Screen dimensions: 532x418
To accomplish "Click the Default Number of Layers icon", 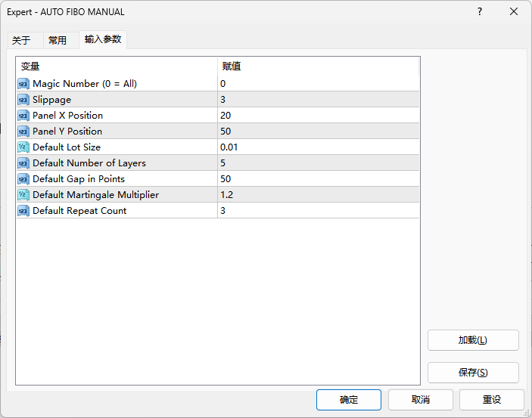I will [23, 163].
